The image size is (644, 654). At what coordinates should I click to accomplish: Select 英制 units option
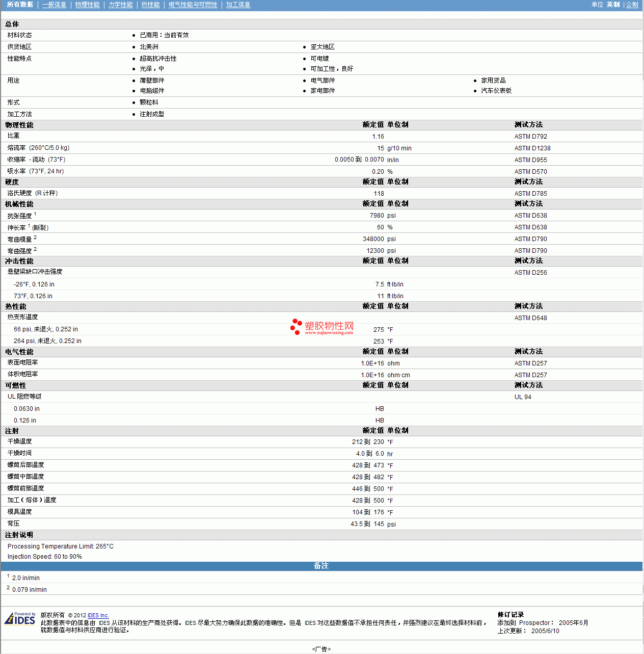pyautogui.click(x=613, y=5)
